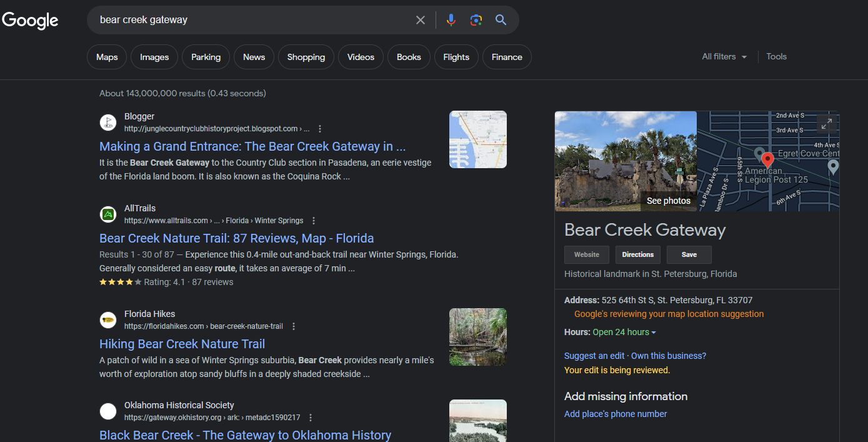Open 'Hiking Bear Creek Nature Trail' link

[x=182, y=344]
